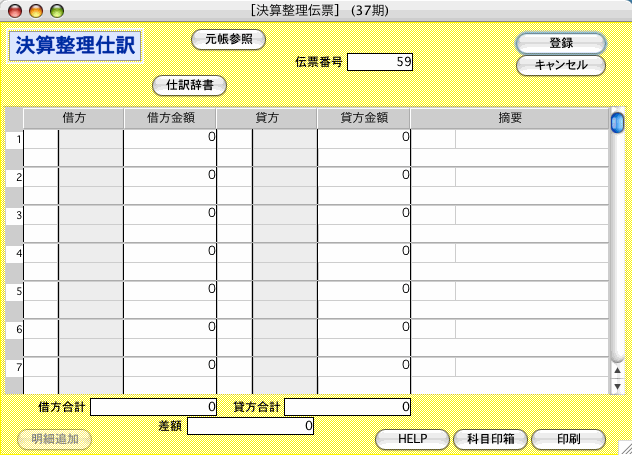Click row 1 貸方金額 cell

coord(364,138)
